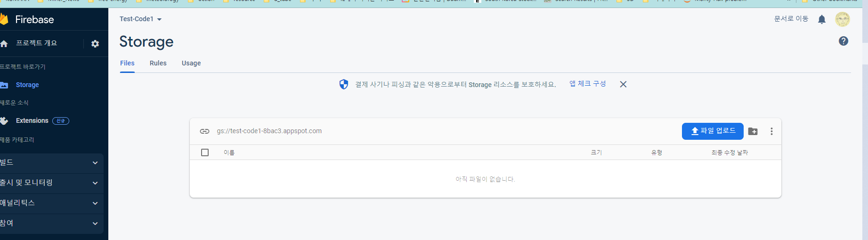Open project settings gear icon
Image resolution: width=868 pixels, height=240 pixels.
point(95,44)
